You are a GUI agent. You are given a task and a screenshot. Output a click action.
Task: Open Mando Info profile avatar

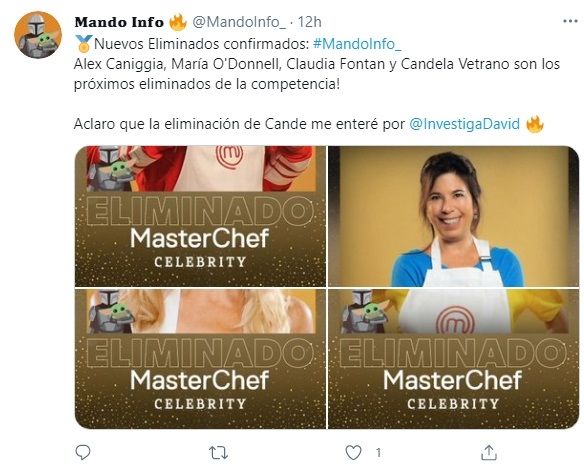(x=38, y=35)
